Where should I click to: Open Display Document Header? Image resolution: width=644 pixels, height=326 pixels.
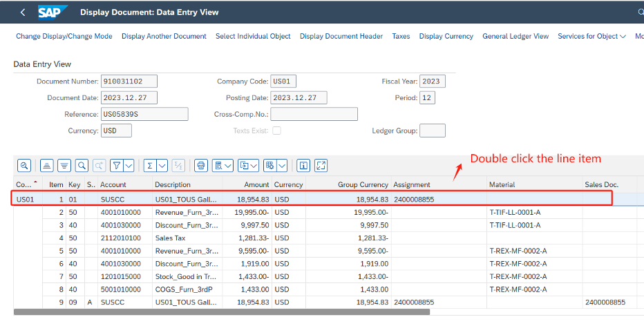point(341,36)
